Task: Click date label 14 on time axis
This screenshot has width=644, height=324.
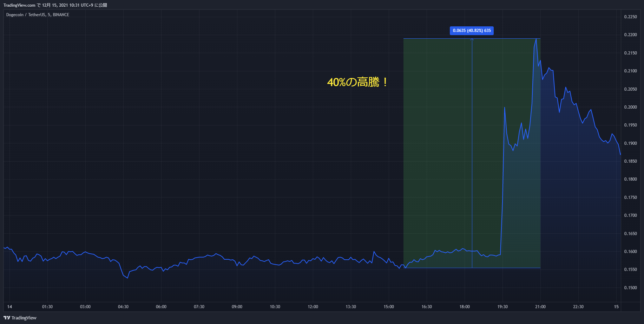Action: point(9,307)
